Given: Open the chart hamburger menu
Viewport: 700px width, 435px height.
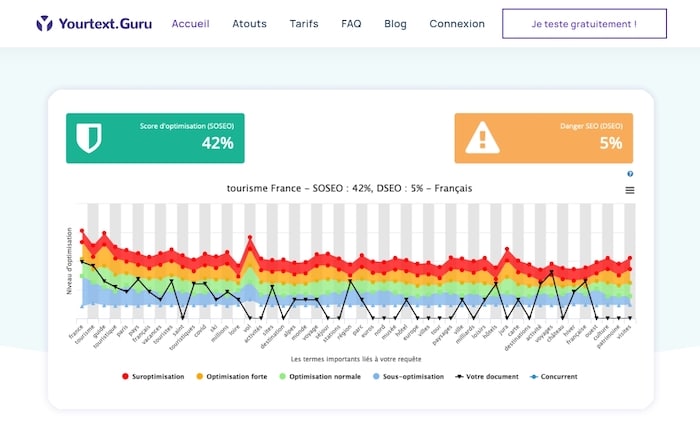Looking at the screenshot, I should tap(630, 190).
